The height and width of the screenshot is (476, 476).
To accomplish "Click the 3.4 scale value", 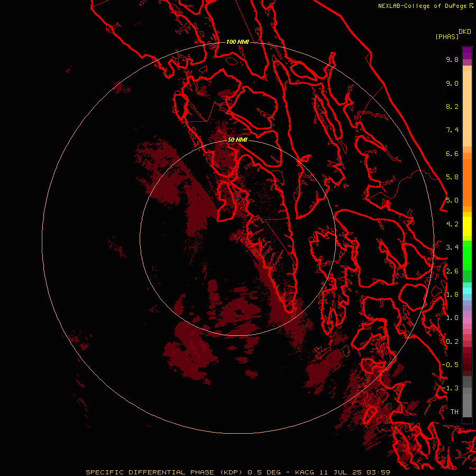I will (452, 248).
